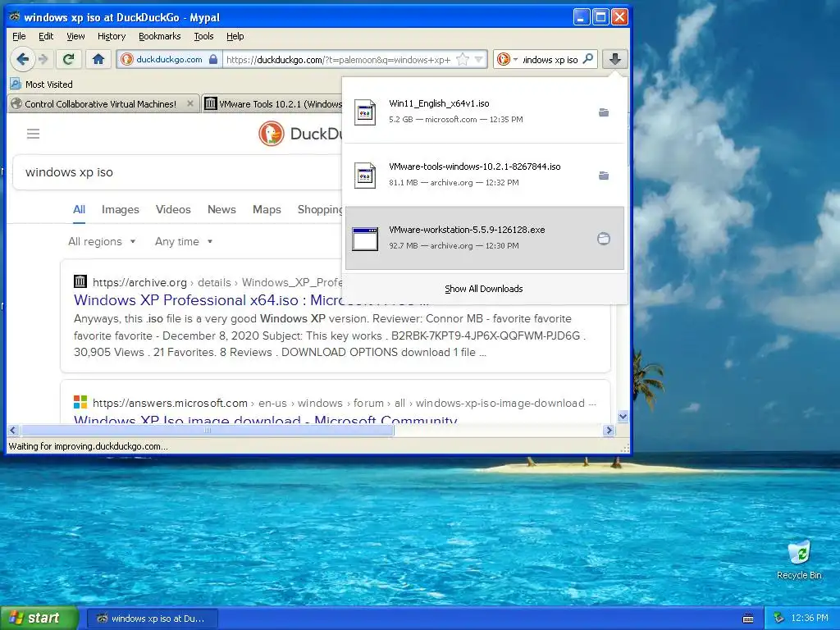Image resolution: width=840 pixels, height=630 pixels.
Task: Click the search magnifier icon
Action: coord(588,59)
